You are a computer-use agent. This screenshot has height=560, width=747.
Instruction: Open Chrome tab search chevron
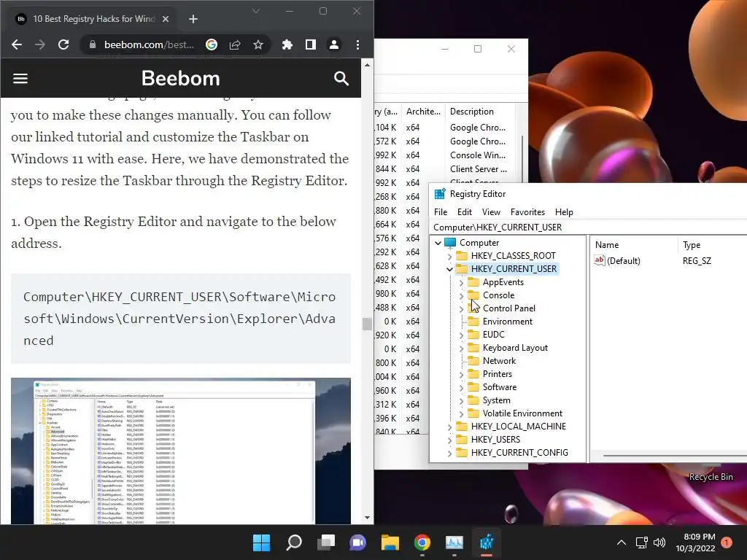point(256,11)
